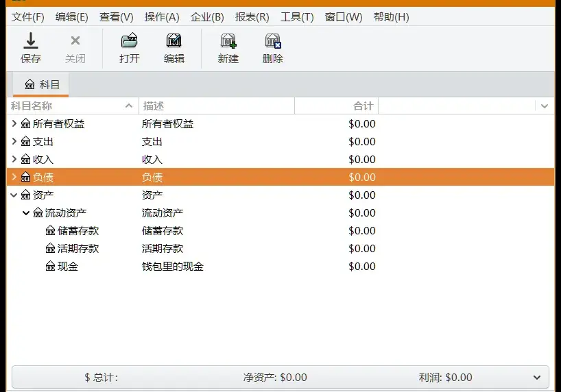
Task: Select the 活期存款 account name
Action: (78, 249)
